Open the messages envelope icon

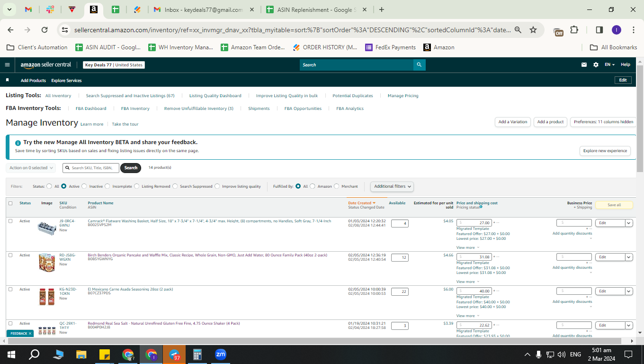584,65
